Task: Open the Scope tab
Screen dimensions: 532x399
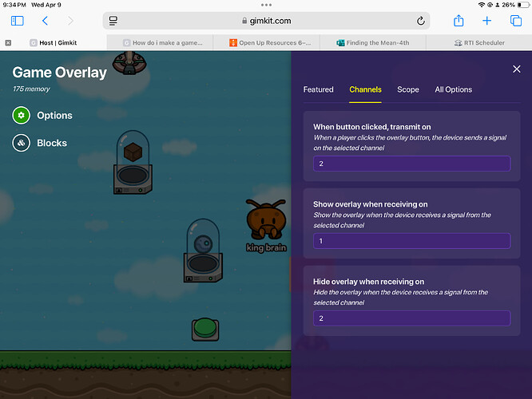Action: coord(407,89)
